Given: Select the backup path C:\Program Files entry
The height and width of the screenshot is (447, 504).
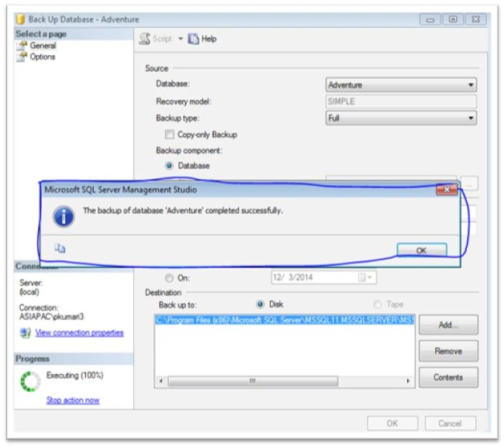Looking at the screenshot, I should 285,320.
